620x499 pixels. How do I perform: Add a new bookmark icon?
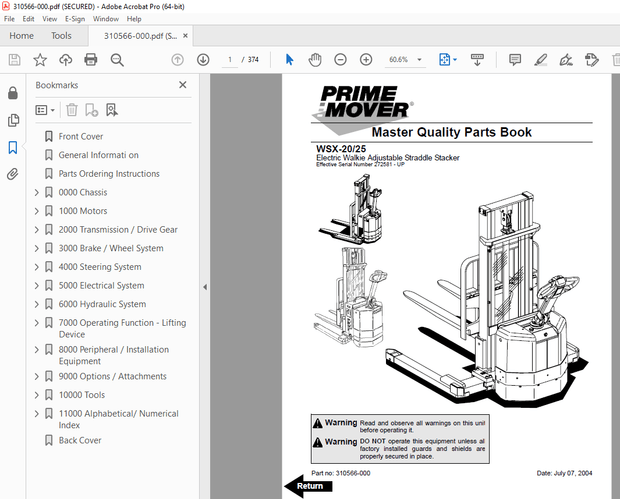pos(91,110)
